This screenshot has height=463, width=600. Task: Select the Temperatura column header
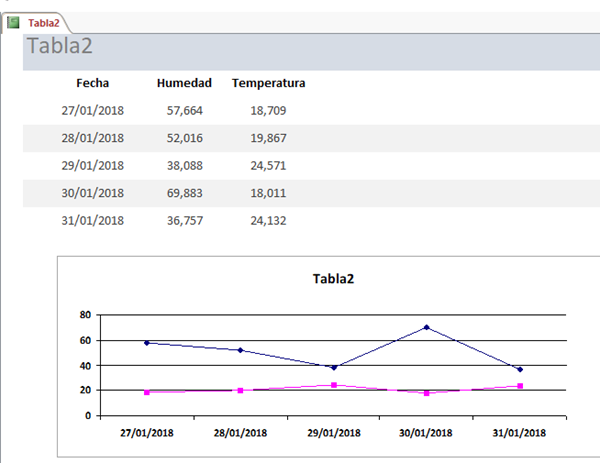[x=268, y=83]
